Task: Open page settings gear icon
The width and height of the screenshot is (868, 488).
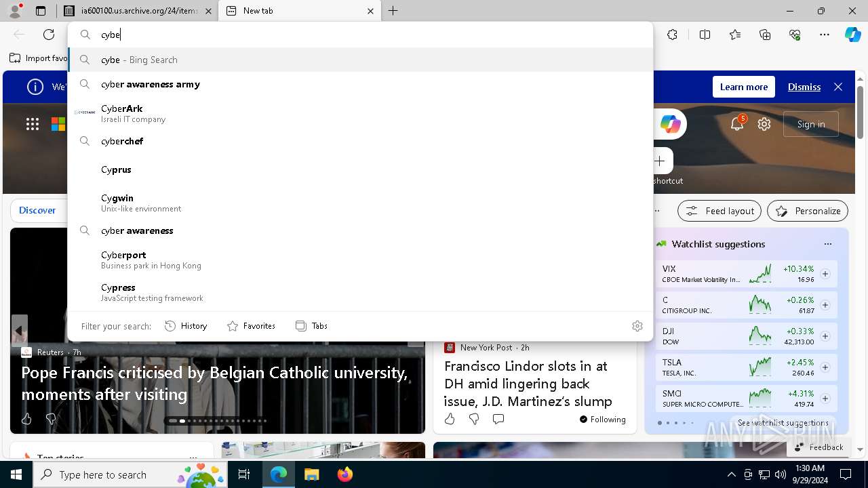Action: tap(764, 124)
